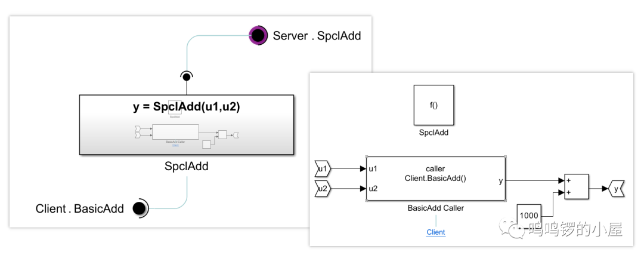Click the Client BasicAdd port circle icon
The width and height of the screenshot is (644, 258).
click(x=140, y=208)
